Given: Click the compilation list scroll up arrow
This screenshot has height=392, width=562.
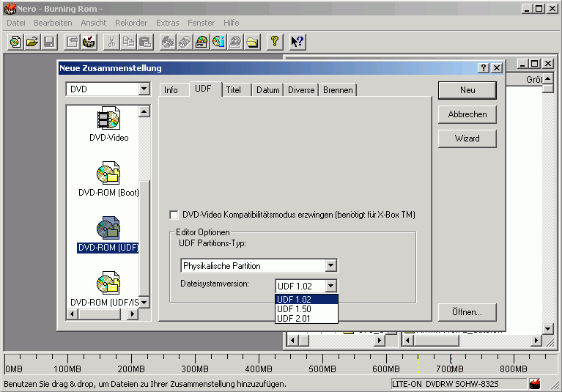Looking at the screenshot, I should click(x=144, y=111).
